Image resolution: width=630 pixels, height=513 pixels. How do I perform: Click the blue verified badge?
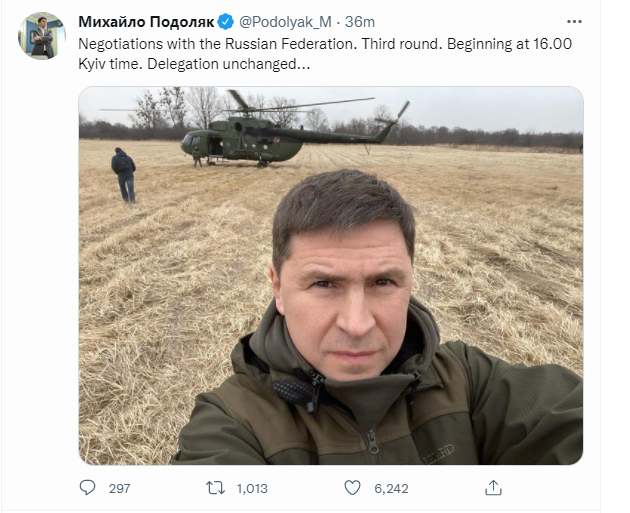click(x=226, y=22)
